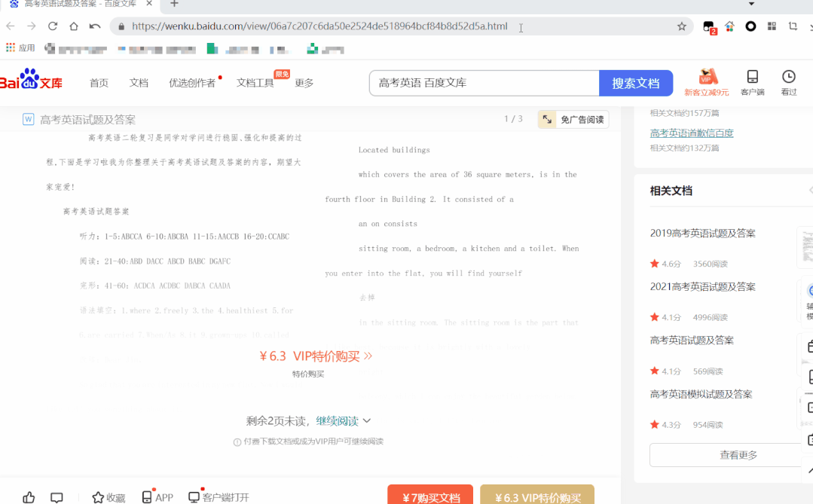Click the browser forward arrow
813x504 pixels.
pos(31,26)
